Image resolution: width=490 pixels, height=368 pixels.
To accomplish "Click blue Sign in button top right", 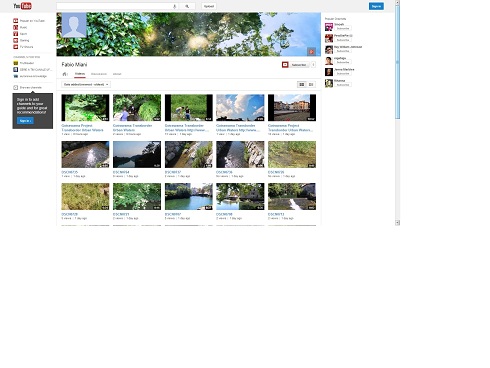I will (376, 6).
